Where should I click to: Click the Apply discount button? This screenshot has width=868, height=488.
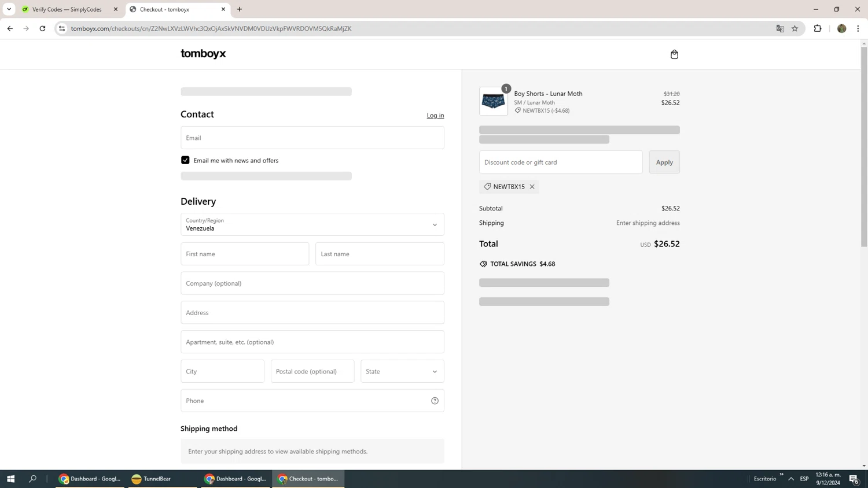[x=664, y=162]
